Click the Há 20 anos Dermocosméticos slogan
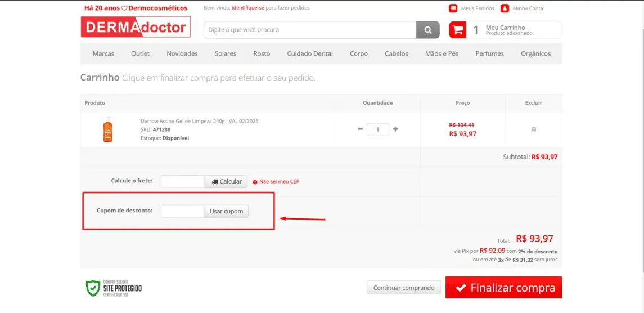The image size is (644, 313). pos(136,8)
